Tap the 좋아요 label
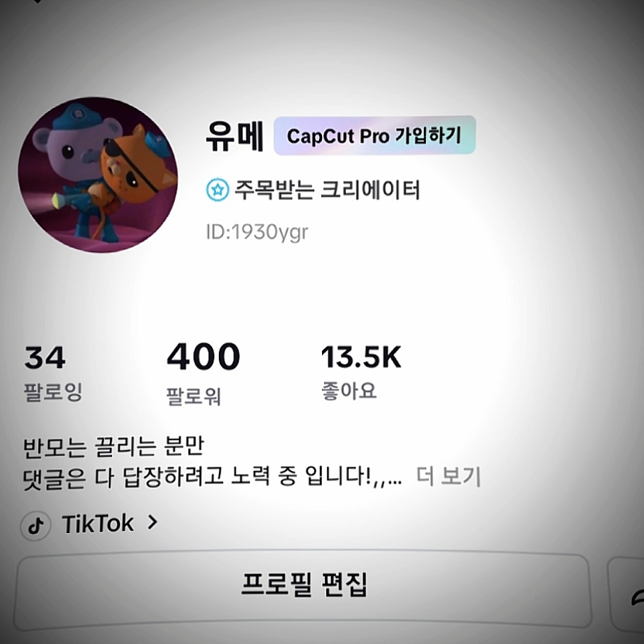This screenshot has height=644, width=644. tap(349, 390)
